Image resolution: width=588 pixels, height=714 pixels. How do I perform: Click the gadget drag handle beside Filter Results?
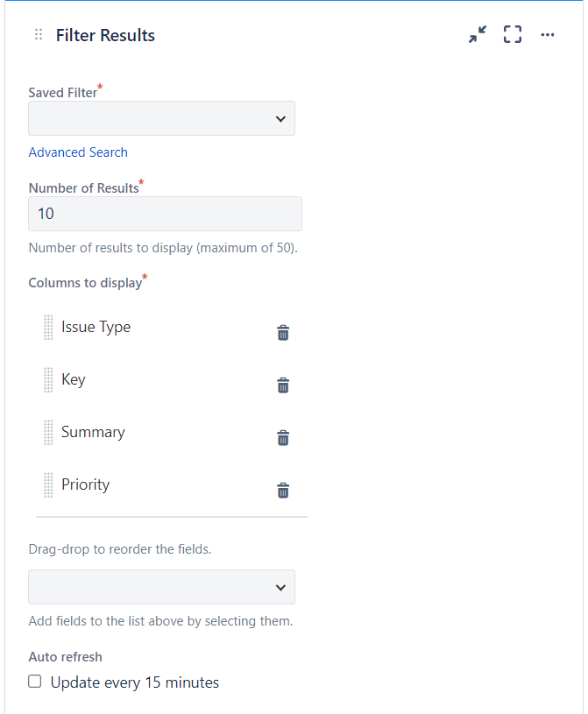(x=39, y=35)
